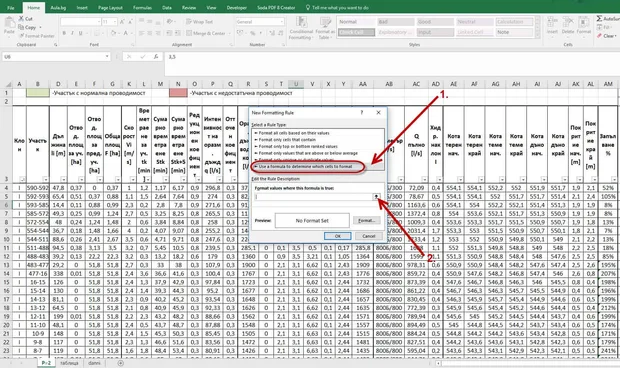Open Format as Table gallery
The height and width of the screenshot is (368, 620).
325,28
